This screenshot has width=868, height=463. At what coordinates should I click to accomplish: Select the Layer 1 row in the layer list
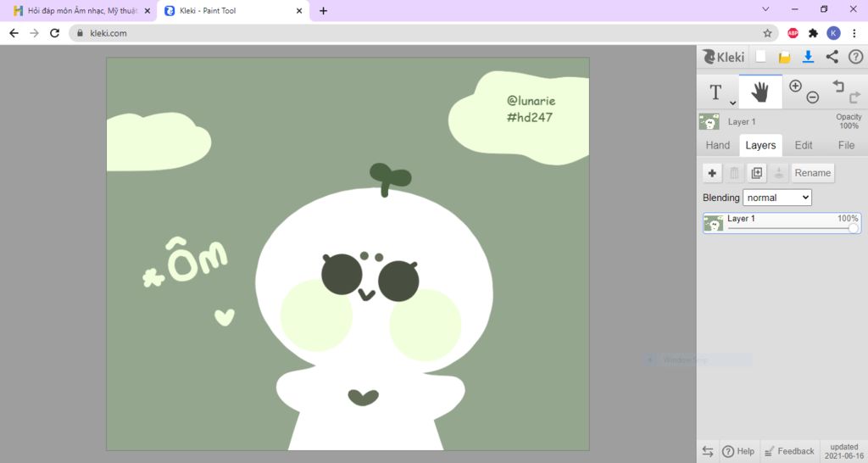782,223
